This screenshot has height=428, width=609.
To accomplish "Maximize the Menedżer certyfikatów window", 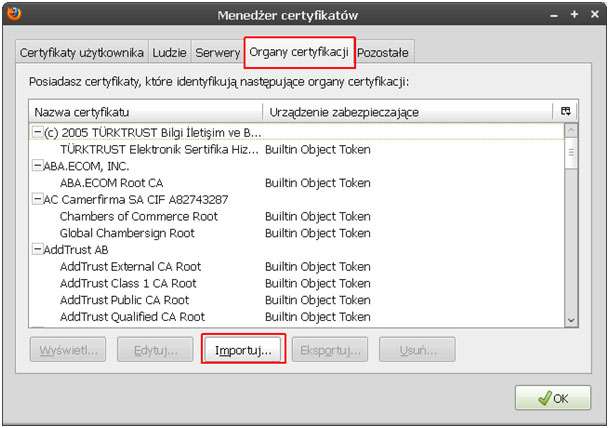I will point(574,14).
